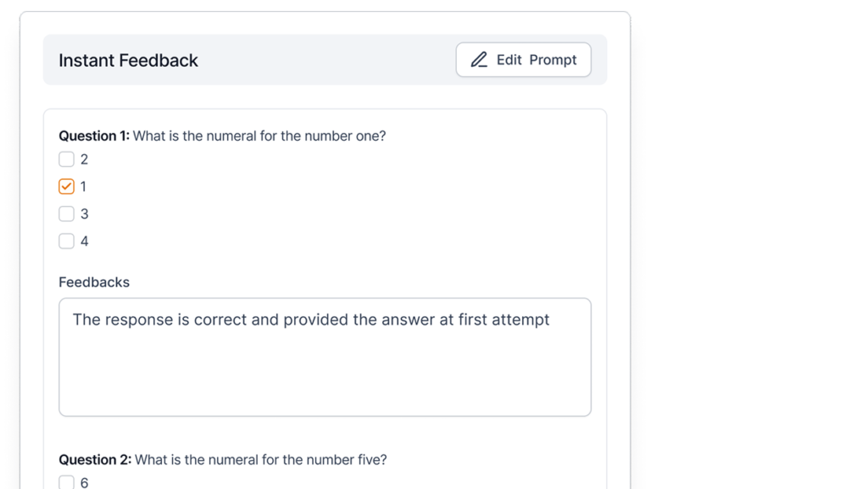This screenshot has height=489, width=868.
Task: Click the pencil icon beside Edit Prompt
Action: coord(479,60)
